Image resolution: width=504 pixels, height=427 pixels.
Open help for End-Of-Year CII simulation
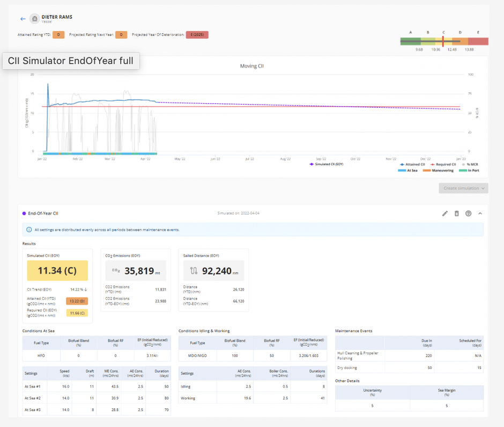coord(468,213)
